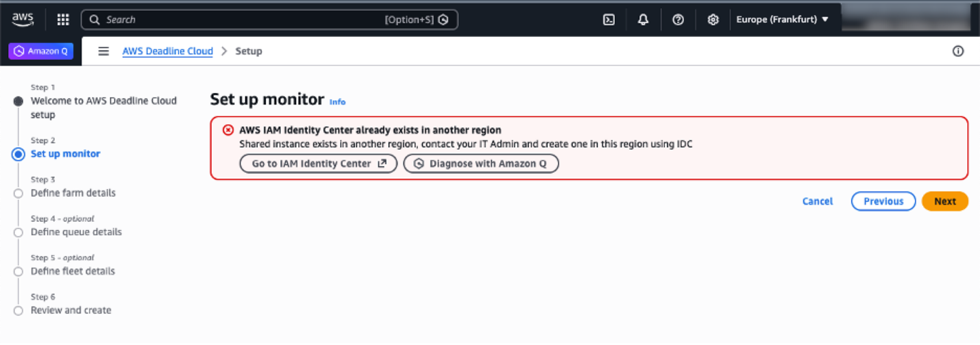Click the orange Next button
Viewport: 980px width, 345px height.
(x=945, y=201)
